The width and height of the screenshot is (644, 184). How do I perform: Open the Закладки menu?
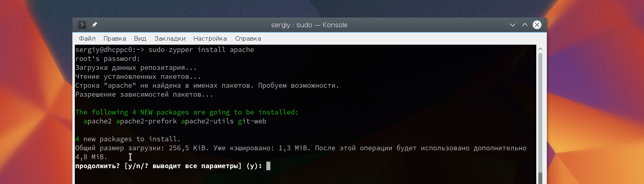click(170, 39)
